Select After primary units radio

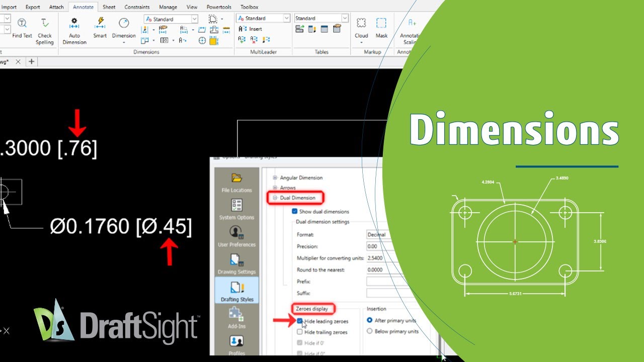pos(370,320)
